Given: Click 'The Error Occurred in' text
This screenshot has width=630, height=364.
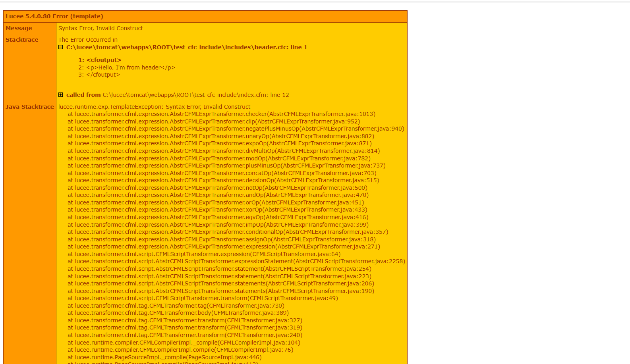Looking at the screenshot, I should coord(88,40).
